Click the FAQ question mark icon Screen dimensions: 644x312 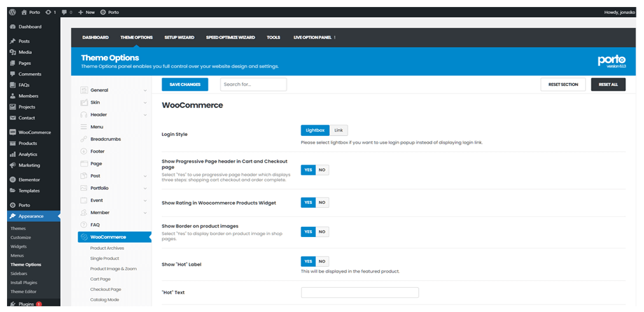84,225
